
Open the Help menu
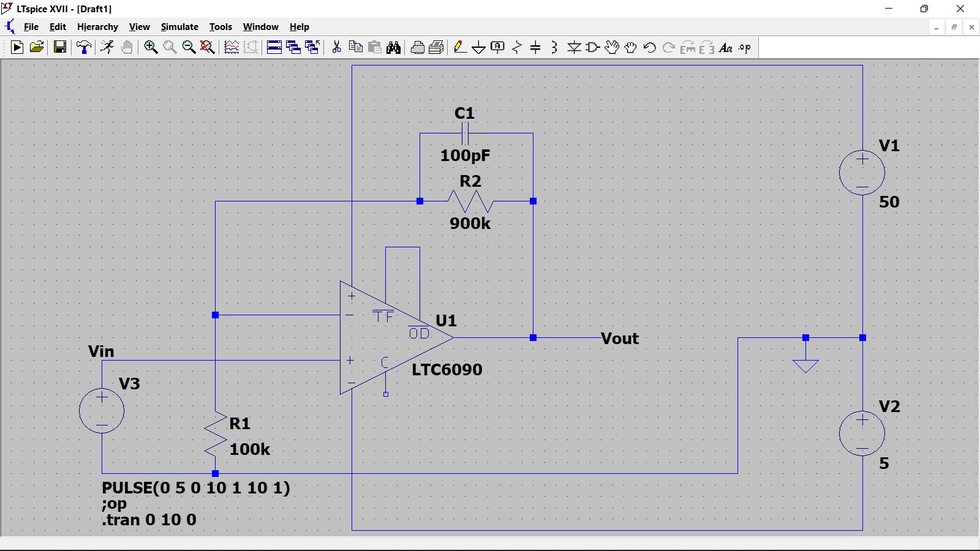[300, 27]
